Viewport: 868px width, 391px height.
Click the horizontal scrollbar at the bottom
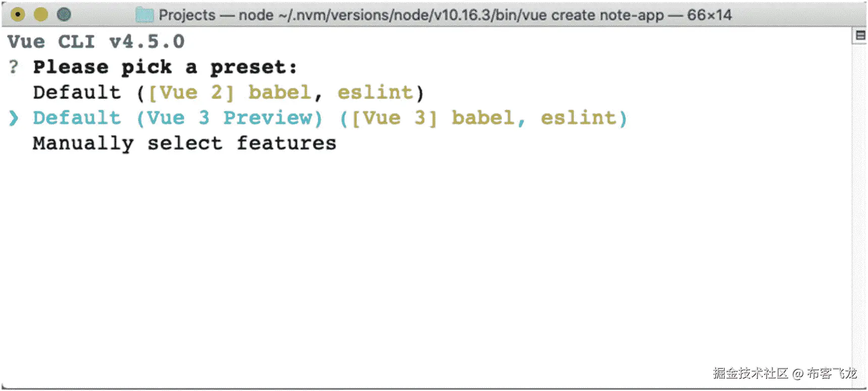434,388
